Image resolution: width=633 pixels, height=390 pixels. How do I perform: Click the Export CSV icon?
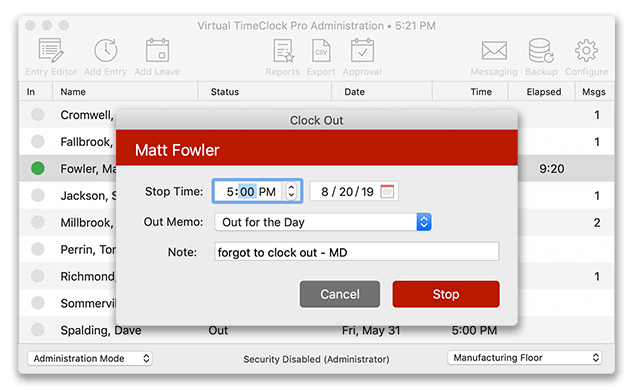pos(321,50)
